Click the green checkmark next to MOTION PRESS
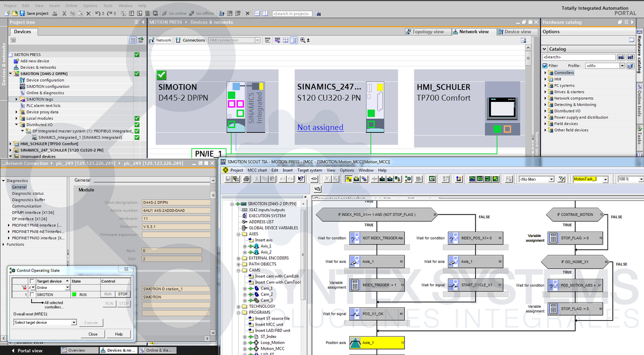The width and height of the screenshot is (644, 355). (137, 55)
